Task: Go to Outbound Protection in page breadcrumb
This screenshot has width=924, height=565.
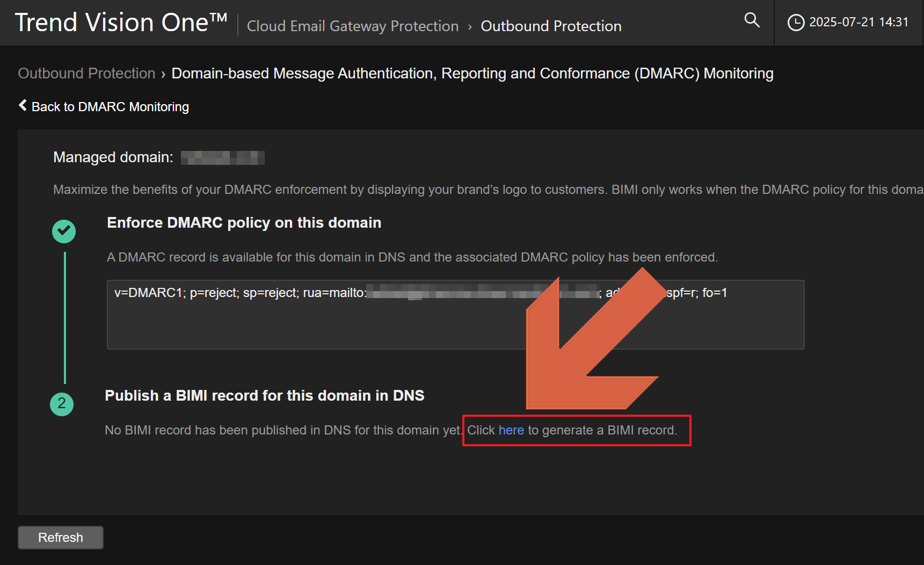Action: 86,73
